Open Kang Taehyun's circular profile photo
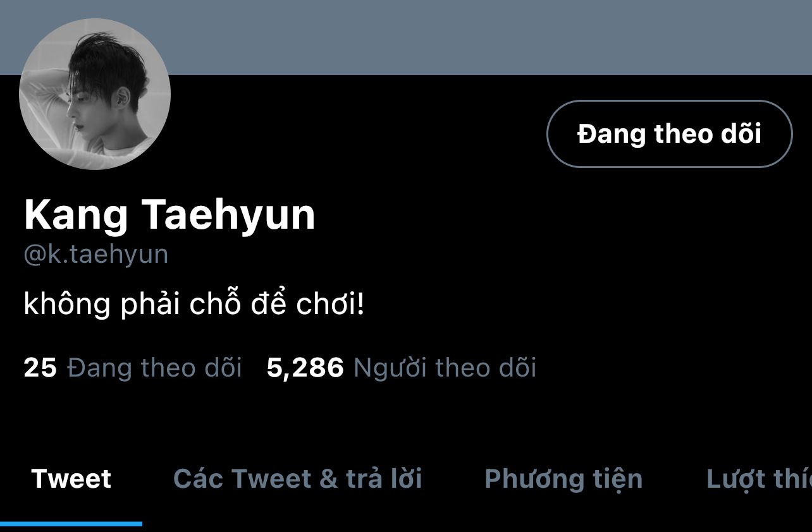Screen dimensions: 812x532 pyautogui.click(x=95, y=94)
